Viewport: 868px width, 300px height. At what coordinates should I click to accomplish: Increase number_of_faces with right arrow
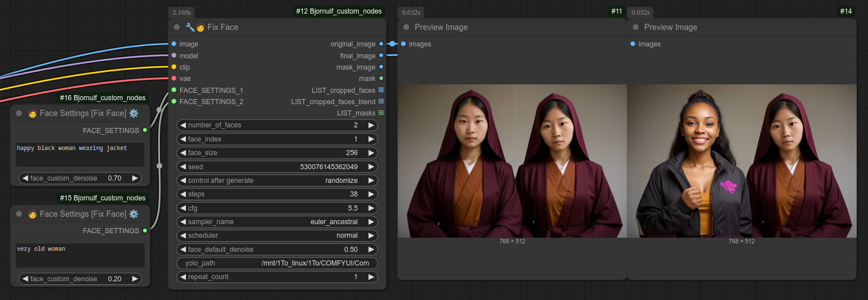(371, 125)
